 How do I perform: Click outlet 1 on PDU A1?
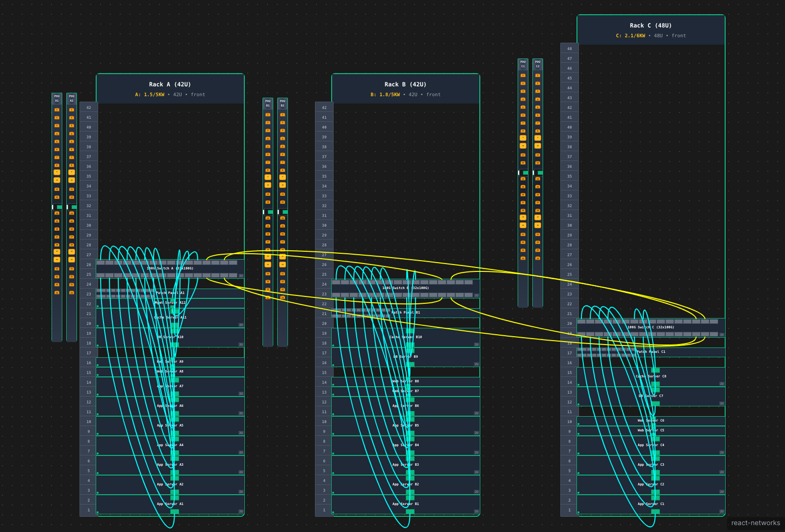pyautogui.click(x=57, y=110)
